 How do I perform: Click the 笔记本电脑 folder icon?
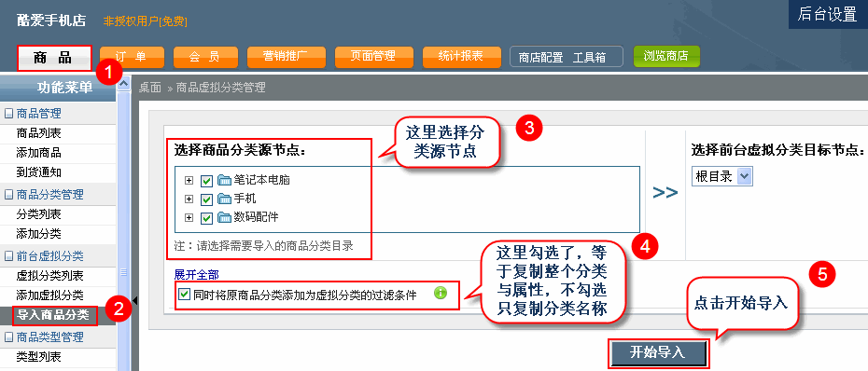coord(224,180)
